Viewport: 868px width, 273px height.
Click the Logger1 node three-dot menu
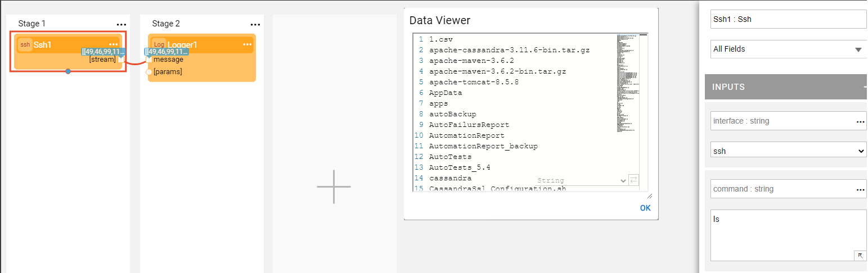[x=248, y=44]
